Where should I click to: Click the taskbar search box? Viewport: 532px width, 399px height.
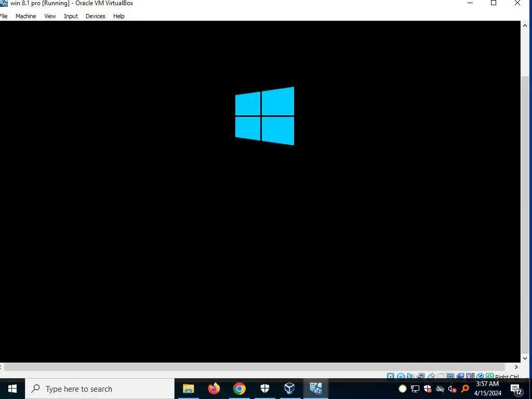pyautogui.click(x=100, y=389)
